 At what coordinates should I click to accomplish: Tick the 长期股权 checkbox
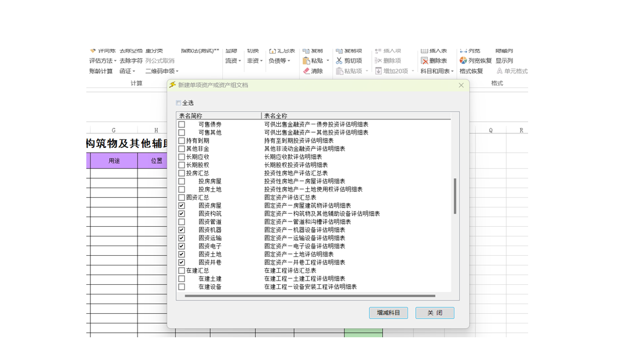182,165
